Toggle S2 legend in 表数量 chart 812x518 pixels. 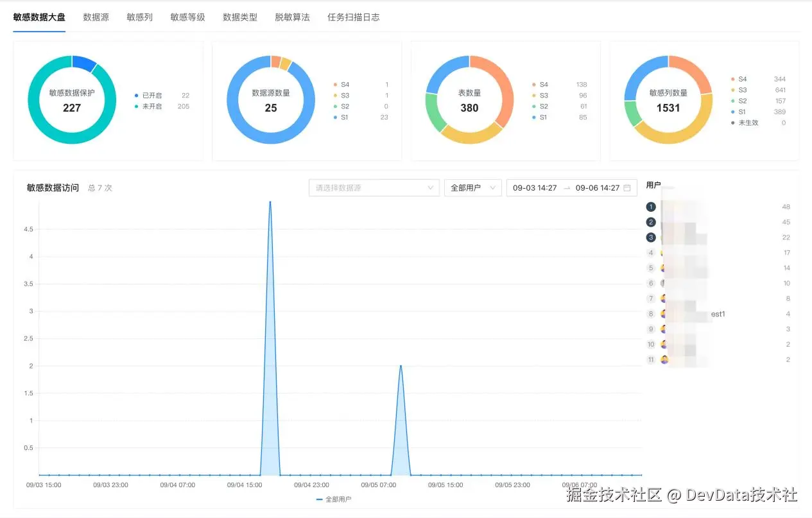click(x=540, y=107)
